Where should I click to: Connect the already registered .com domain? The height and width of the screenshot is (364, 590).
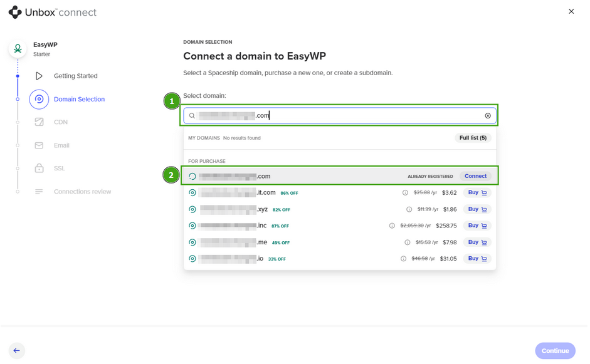pyautogui.click(x=475, y=175)
